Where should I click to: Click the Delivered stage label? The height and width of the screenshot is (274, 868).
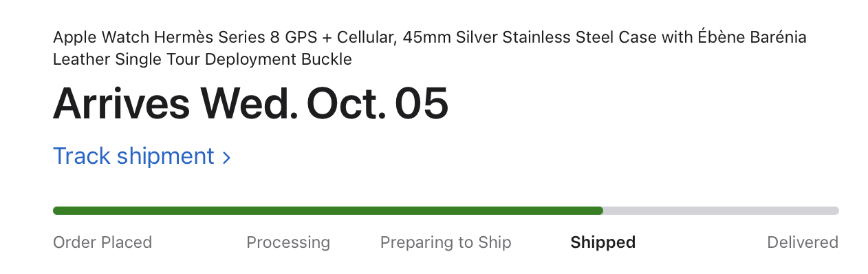coord(803,242)
